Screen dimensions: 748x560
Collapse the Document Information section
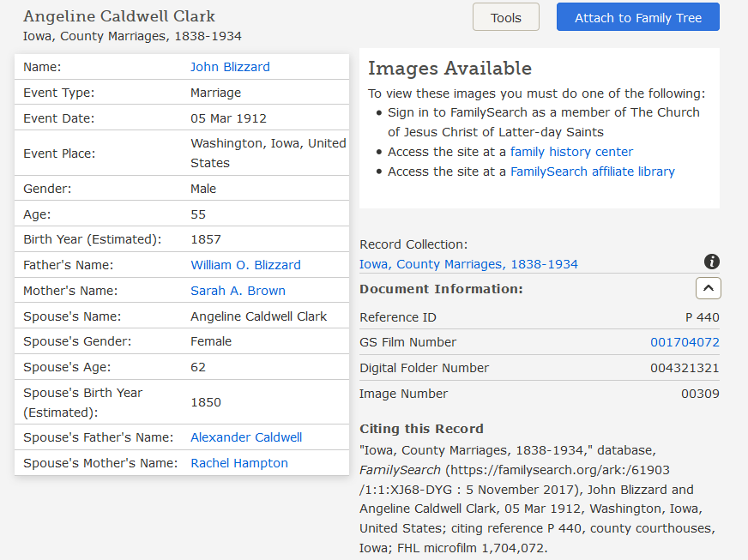pyautogui.click(x=708, y=289)
